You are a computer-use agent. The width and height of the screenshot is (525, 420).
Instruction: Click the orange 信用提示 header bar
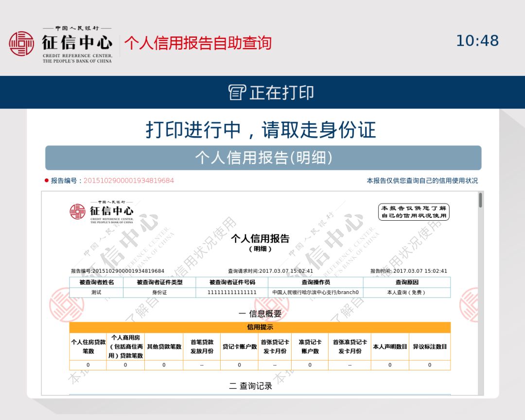tap(260, 327)
